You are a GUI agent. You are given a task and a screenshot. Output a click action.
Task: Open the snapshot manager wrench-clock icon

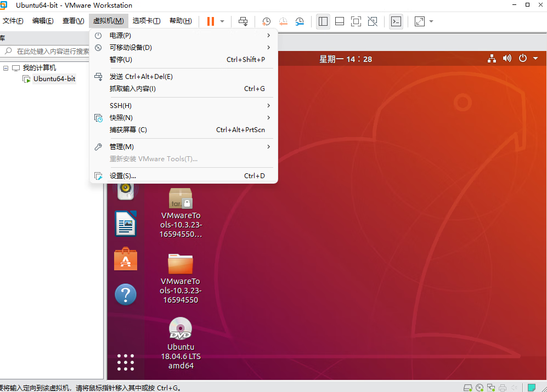coord(300,21)
